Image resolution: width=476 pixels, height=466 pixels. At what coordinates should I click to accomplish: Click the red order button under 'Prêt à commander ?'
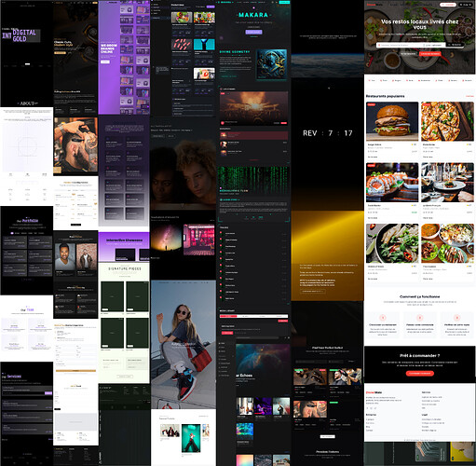click(x=420, y=373)
